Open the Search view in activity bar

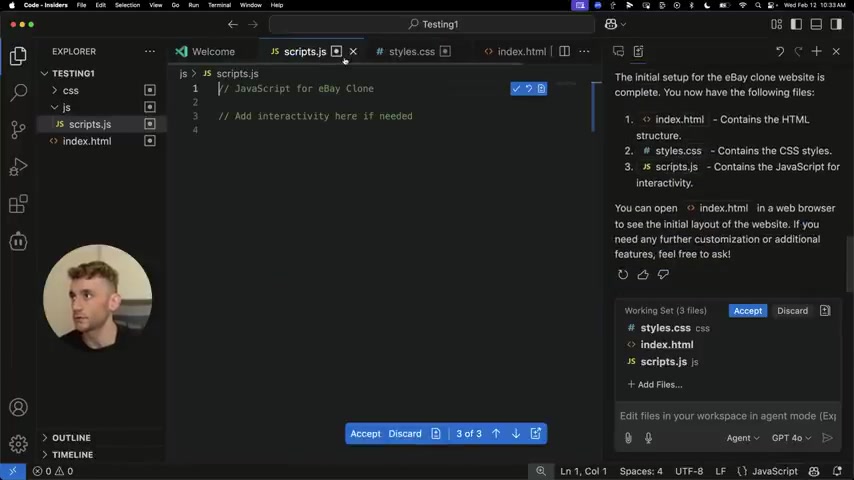click(x=18, y=93)
